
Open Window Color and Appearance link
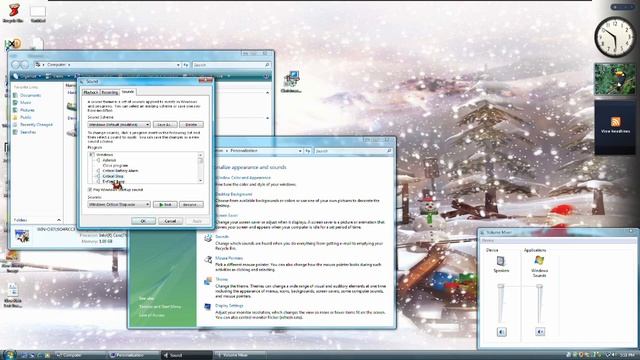pyautogui.click(x=243, y=178)
